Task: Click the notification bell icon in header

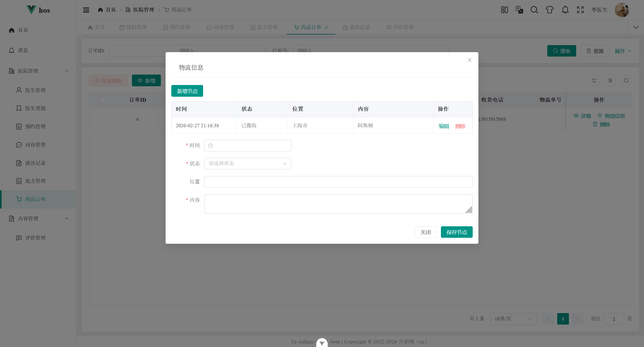Action: (565, 10)
